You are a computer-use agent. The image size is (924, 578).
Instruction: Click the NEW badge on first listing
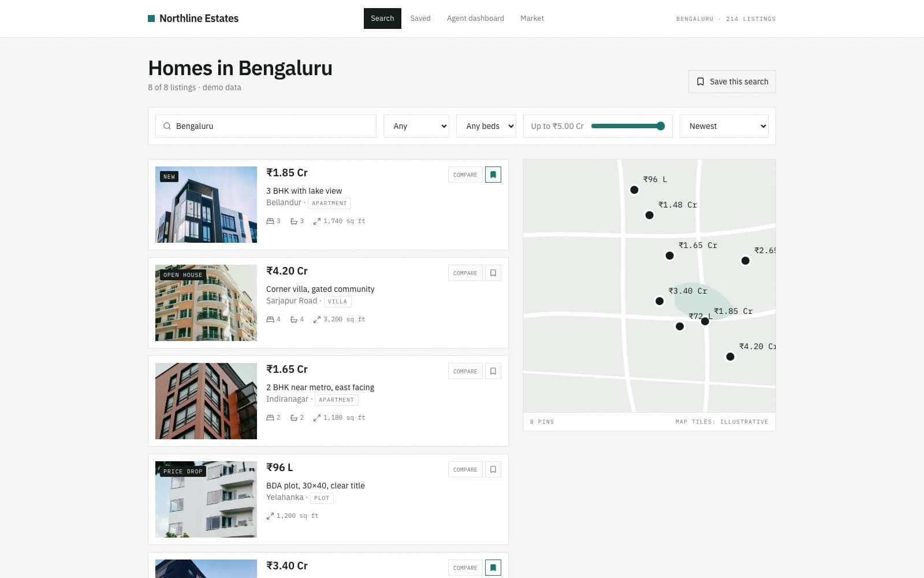169,176
